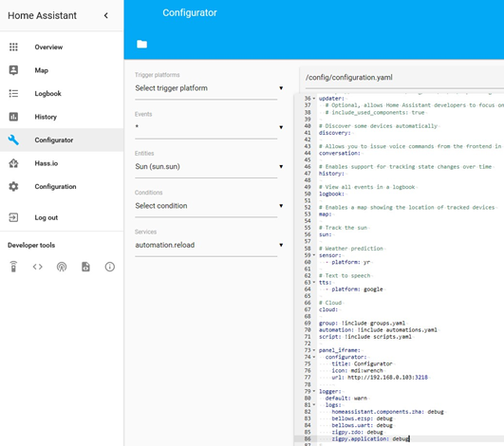Image resolution: width=504 pixels, height=446 pixels.
Task: Click the Configurator page title
Action: 190,13
